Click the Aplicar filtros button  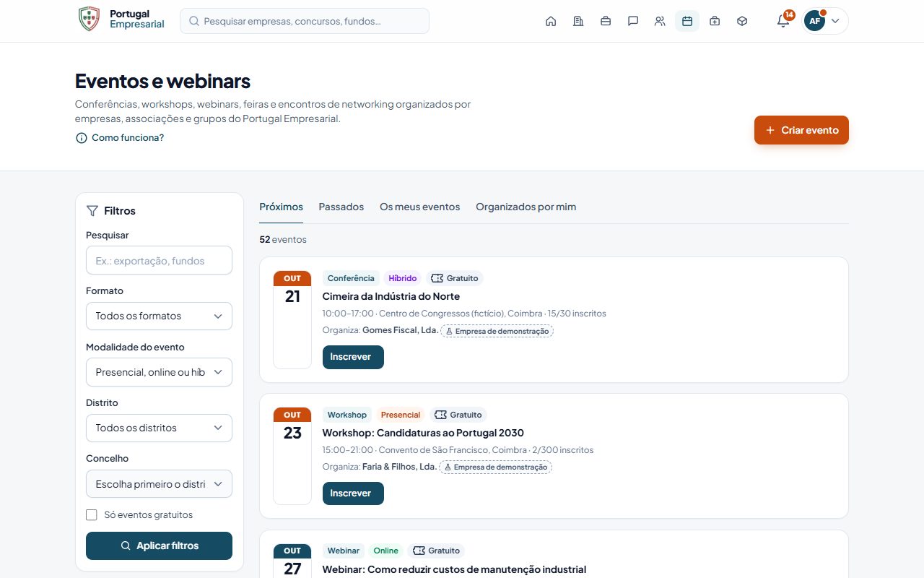click(159, 545)
